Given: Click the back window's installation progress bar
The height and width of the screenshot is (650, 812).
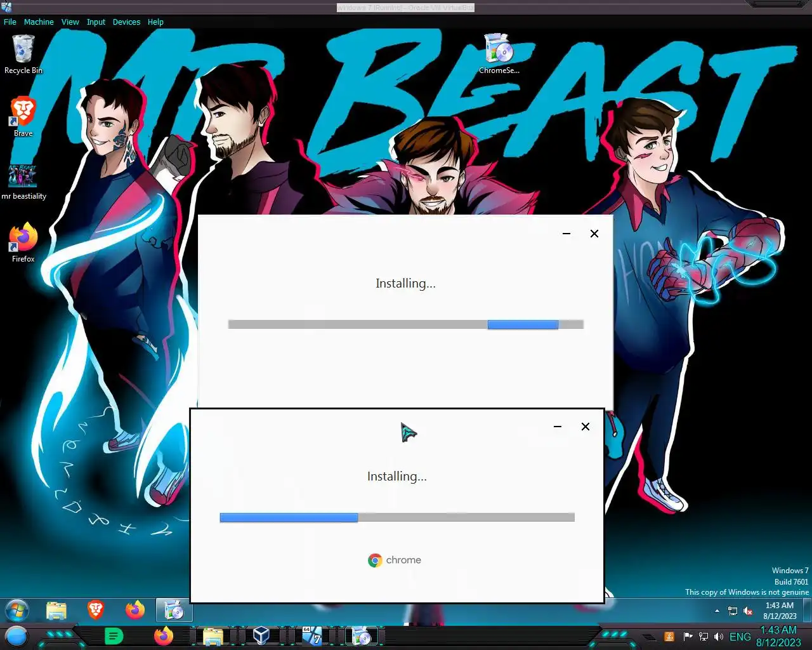Looking at the screenshot, I should [406, 324].
